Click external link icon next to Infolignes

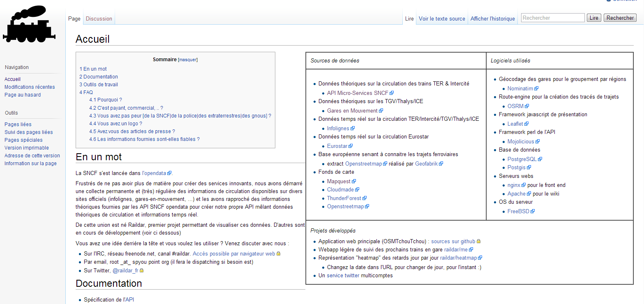click(353, 129)
